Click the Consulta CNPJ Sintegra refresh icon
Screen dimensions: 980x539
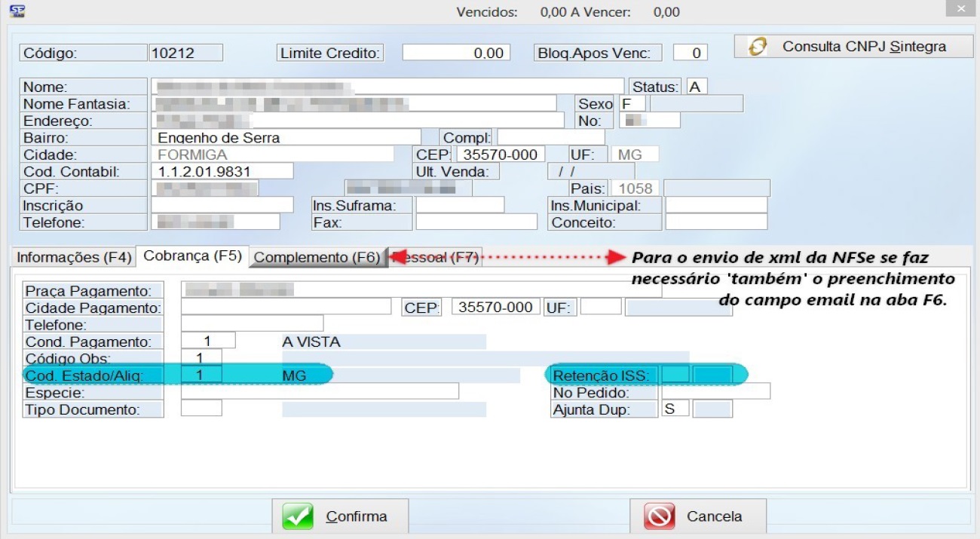tap(758, 47)
